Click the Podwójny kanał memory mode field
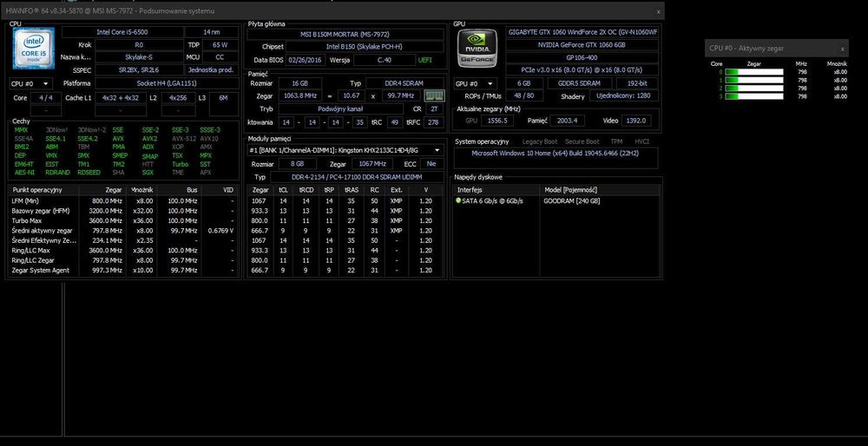The height and width of the screenshot is (446, 868). (340, 109)
